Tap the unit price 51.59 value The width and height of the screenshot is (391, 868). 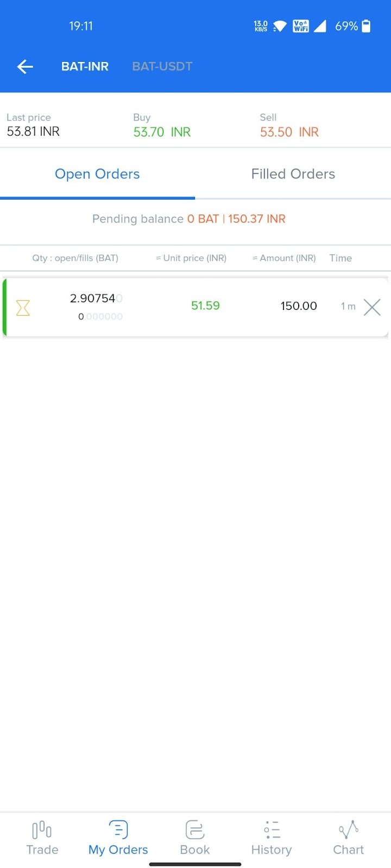205,306
